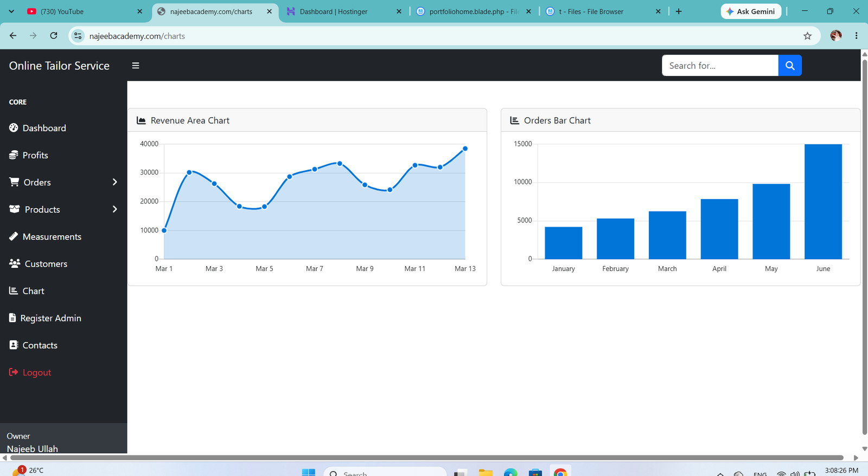Click the Contacts address book icon

[x=14, y=345]
